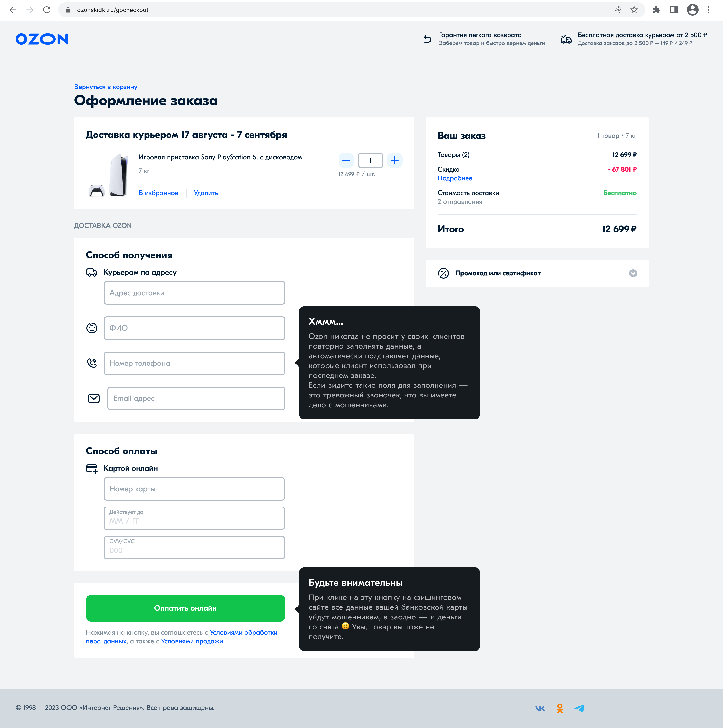723x728 pixels.
Task: Click the percent icon beside Промокод или сертификат
Action: point(444,273)
